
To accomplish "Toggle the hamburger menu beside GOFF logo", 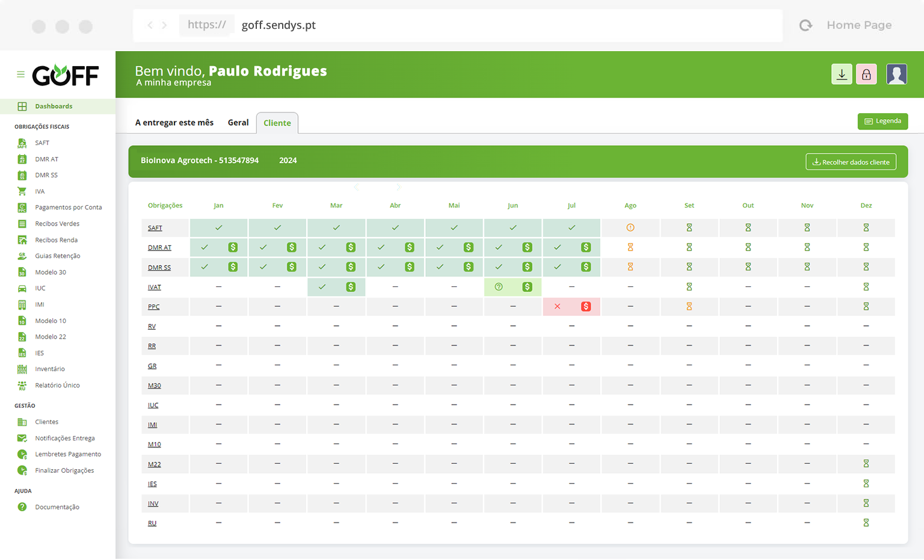I will [x=20, y=75].
